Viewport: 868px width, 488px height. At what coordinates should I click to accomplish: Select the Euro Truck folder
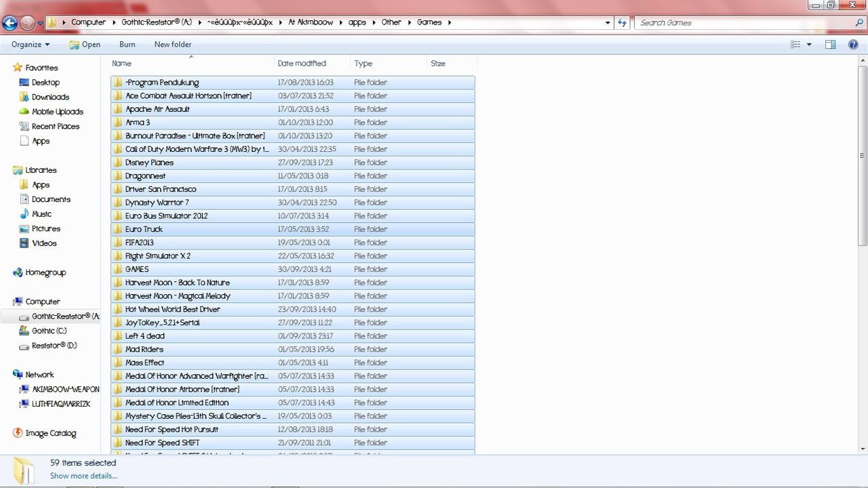point(292,229)
